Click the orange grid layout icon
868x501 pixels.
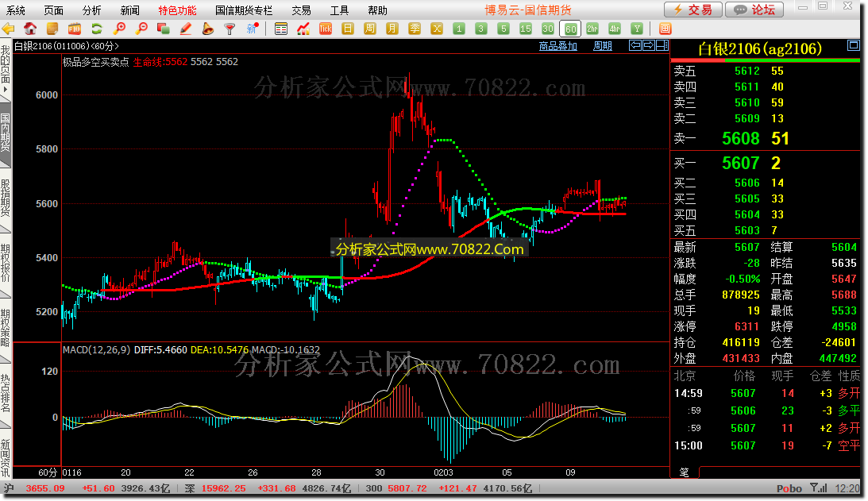(665, 29)
